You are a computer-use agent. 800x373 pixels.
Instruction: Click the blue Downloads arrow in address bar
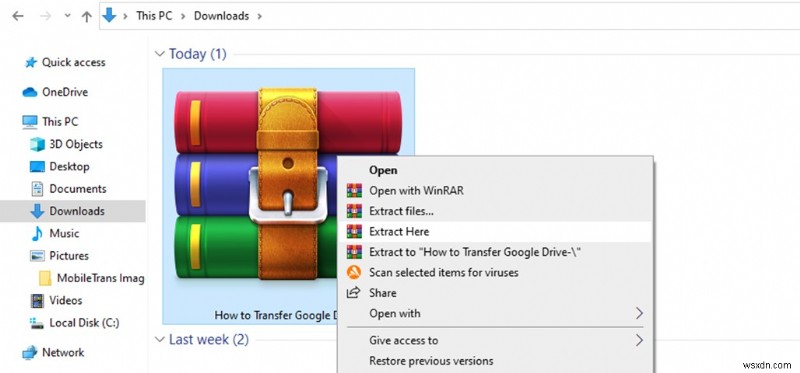coord(109,15)
